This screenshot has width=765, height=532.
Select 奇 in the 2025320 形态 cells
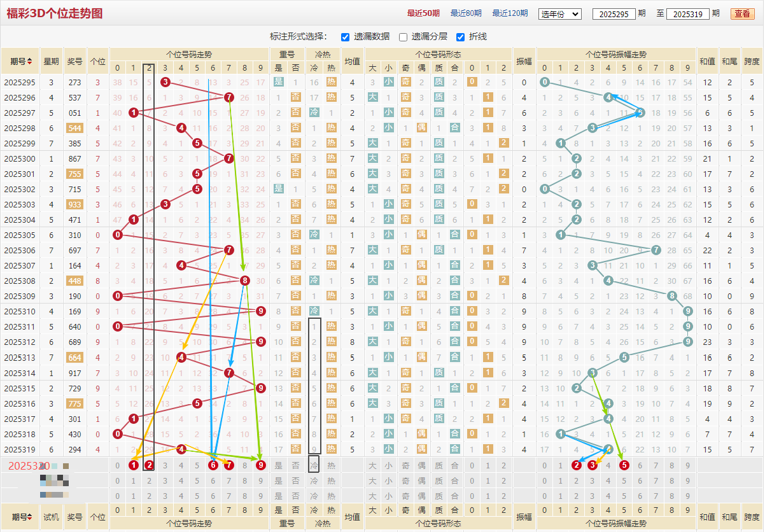pos(406,465)
